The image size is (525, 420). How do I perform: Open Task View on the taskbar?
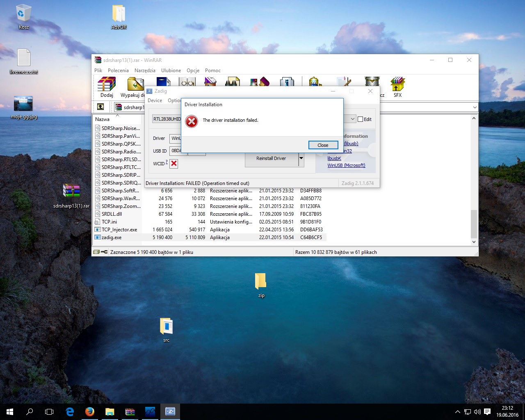(49, 412)
